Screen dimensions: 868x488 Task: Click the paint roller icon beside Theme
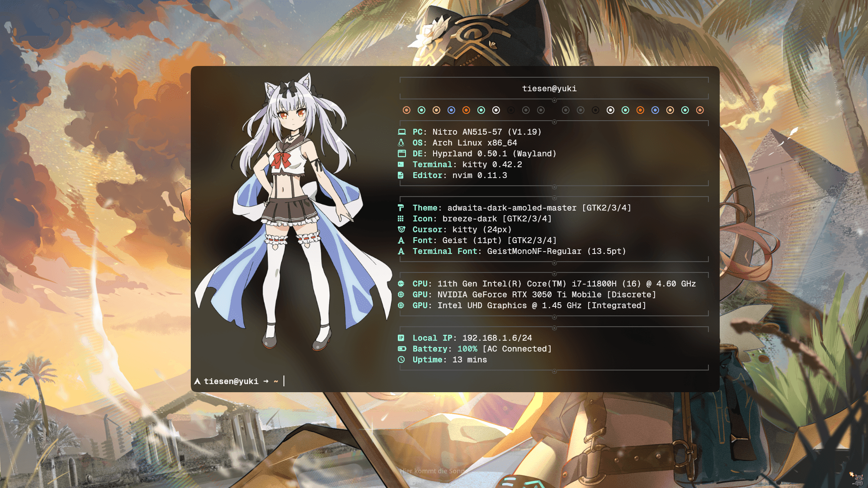tap(401, 208)
